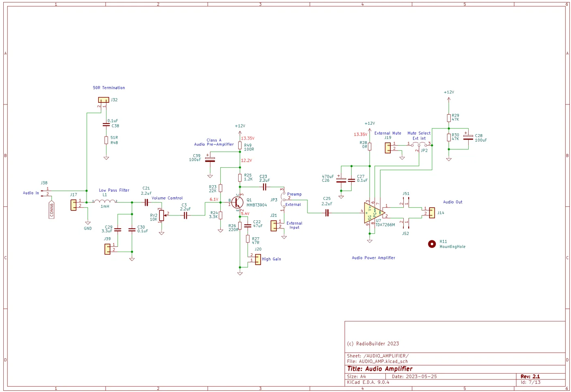Screen dimensions: 571x392
Task: Select the JP3 preamp/external jumper symbol
Action: (x=283, y=200)
